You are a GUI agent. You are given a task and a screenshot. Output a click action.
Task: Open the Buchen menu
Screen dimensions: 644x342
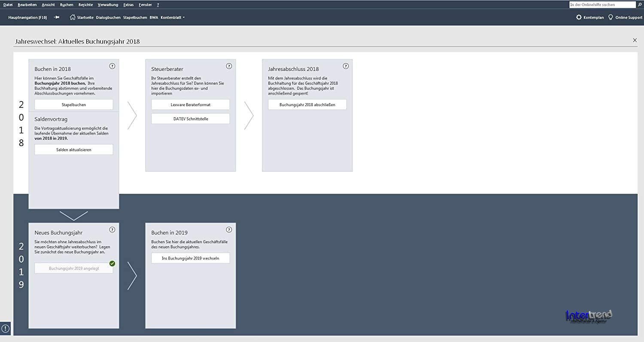pos(67,5)
